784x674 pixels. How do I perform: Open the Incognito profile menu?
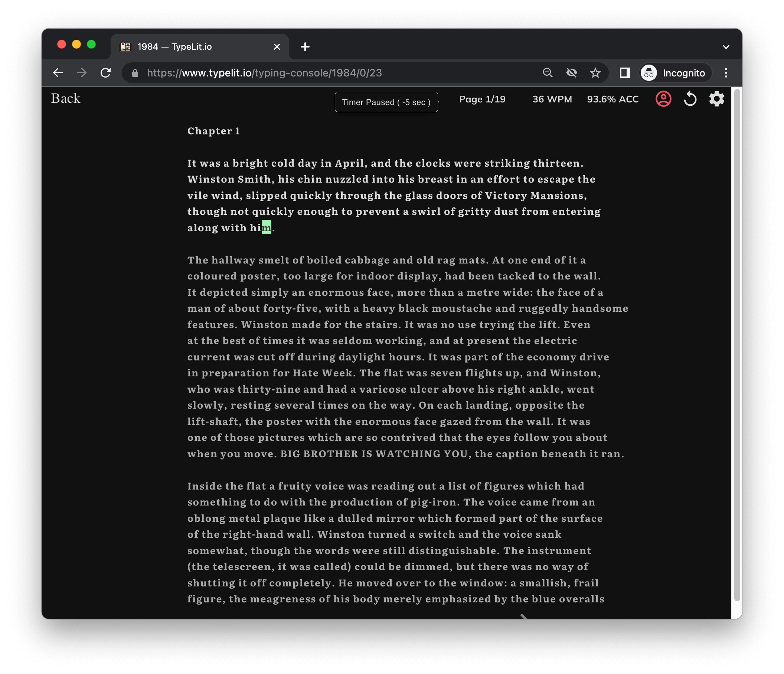675,73
